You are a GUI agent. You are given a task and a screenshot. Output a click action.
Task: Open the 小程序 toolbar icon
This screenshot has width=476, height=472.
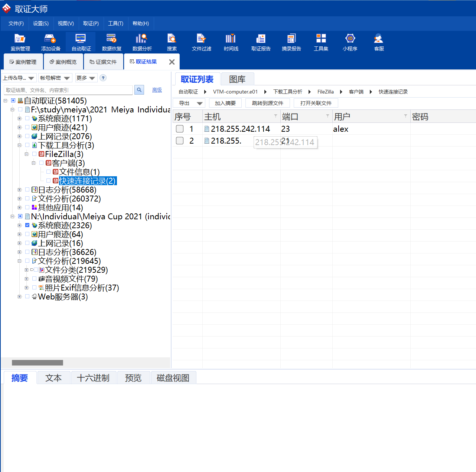point(350,42)
